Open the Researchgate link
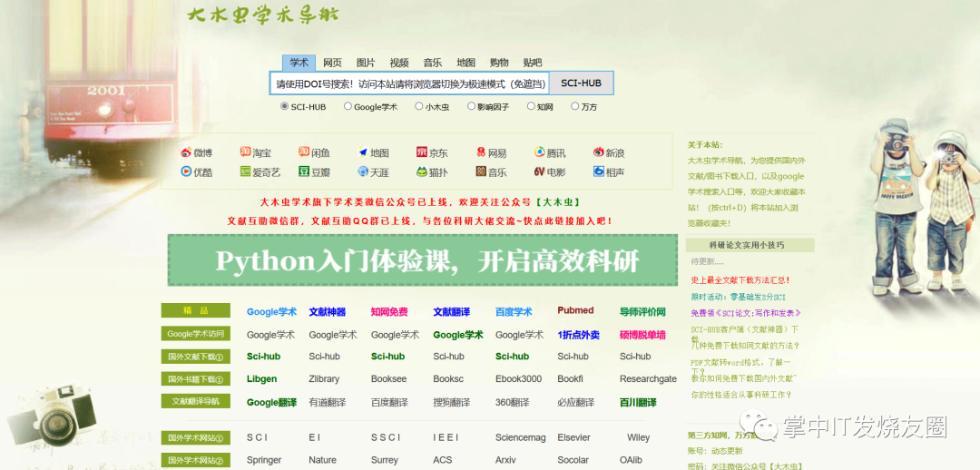Image resolution: width=980 pixels, height=470 pixels. 648,378
